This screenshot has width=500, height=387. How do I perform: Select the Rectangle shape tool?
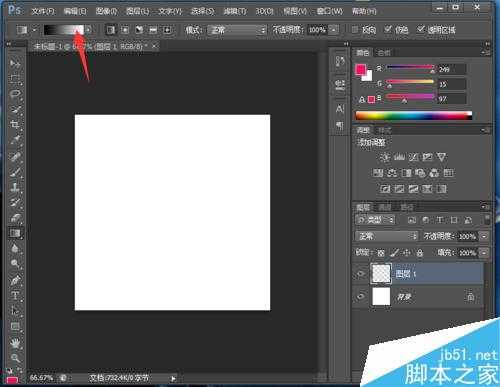(15, 326)
